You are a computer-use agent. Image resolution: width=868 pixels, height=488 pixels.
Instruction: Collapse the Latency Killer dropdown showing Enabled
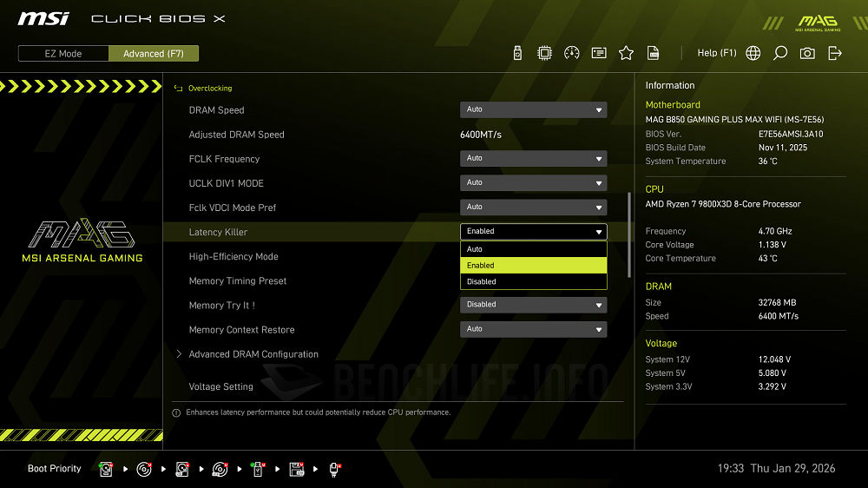click(x=534, y=232)
